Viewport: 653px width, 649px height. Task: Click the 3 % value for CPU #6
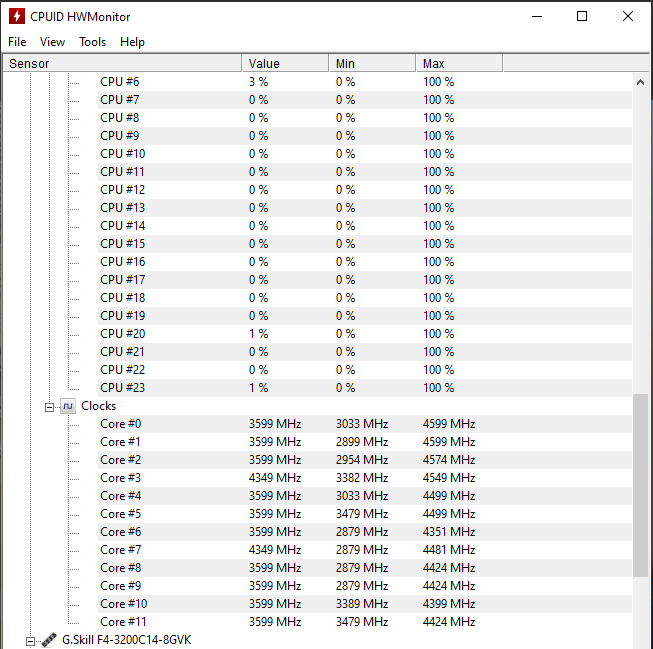click(x=259, y=82)
